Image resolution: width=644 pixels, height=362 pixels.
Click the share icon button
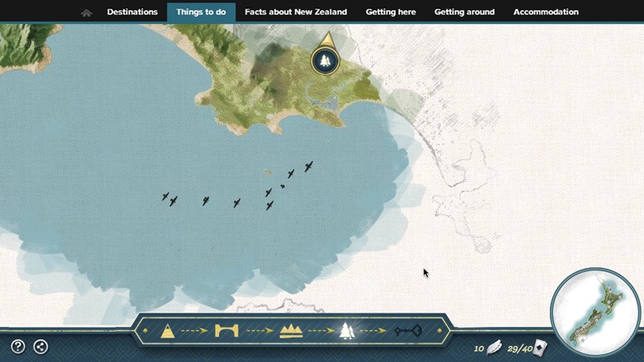pos(40,347)
